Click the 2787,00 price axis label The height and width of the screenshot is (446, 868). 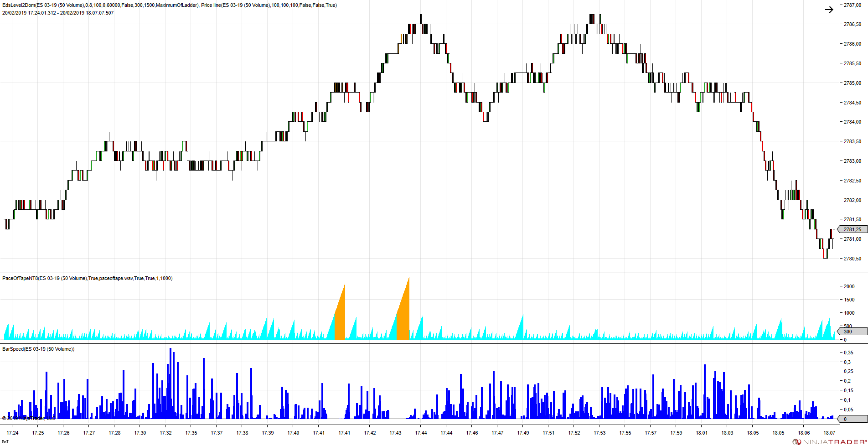(x=852, y=5)
